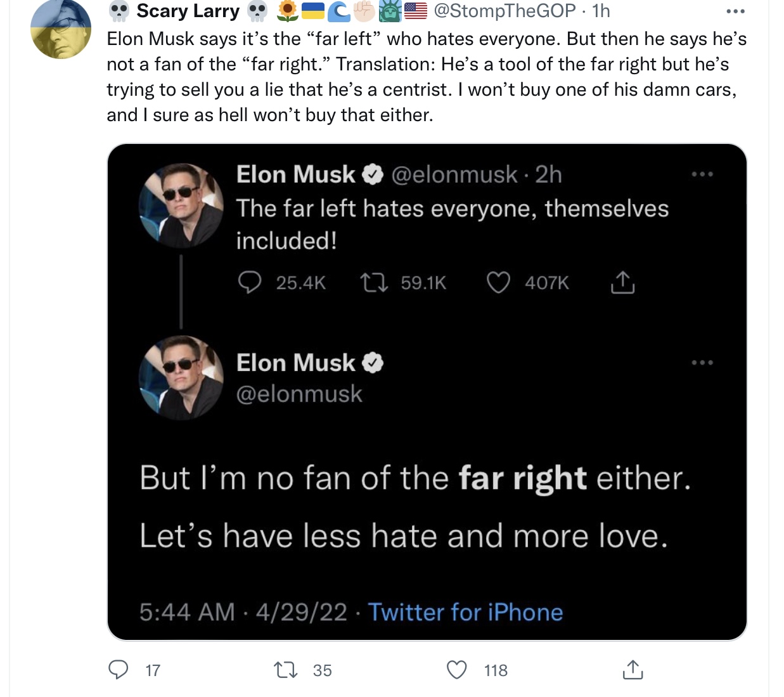Image resolution: width=784 pixels, height=697 pixels.
Task: Like Scary Larry's tweet with the heart icon
Action: [x=457, y=670]
